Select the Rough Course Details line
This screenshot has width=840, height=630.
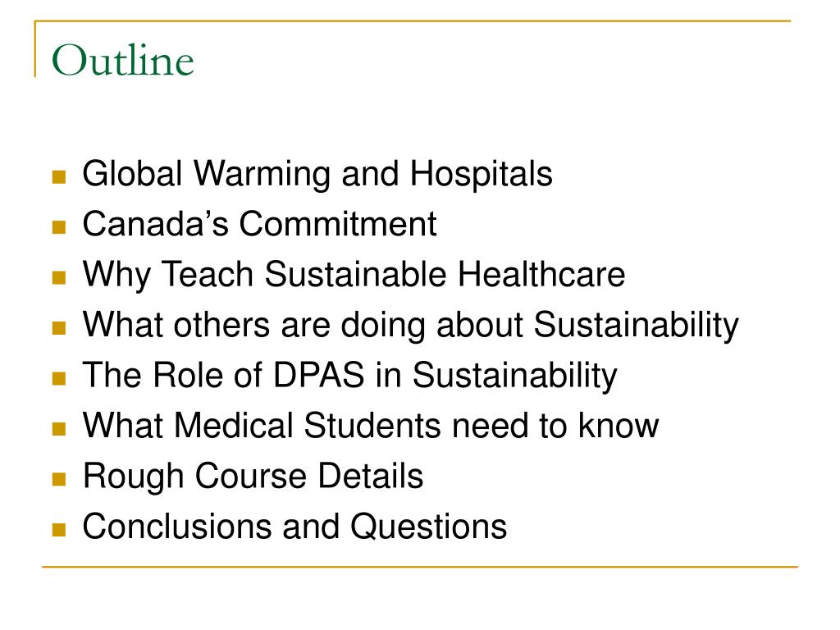click(253, 477)
